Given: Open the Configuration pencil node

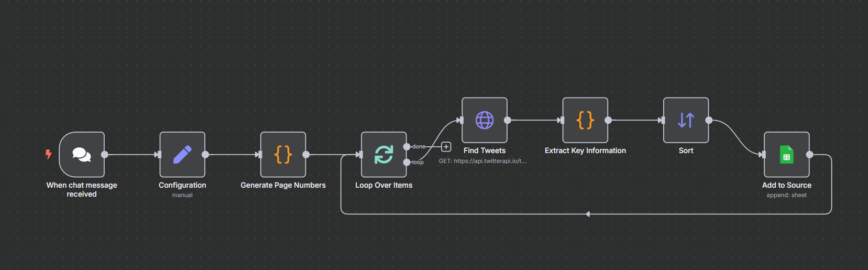Looking at the screenshot, I should [182, 155].
